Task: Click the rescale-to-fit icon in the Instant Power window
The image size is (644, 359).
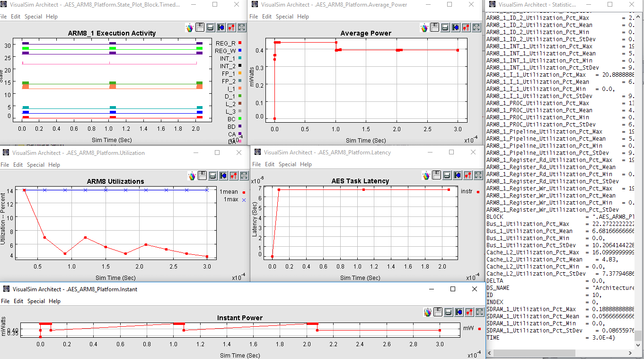Action: (x=479, y=312)
